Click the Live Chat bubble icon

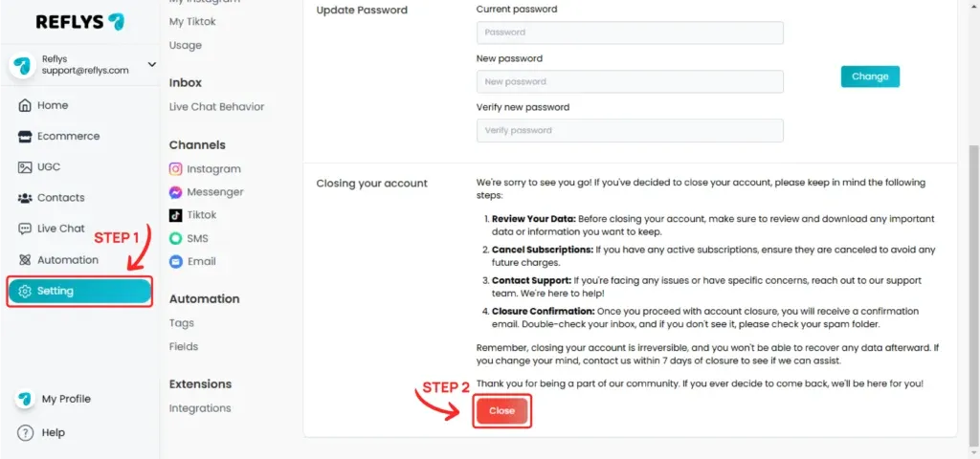pos(24,229)
